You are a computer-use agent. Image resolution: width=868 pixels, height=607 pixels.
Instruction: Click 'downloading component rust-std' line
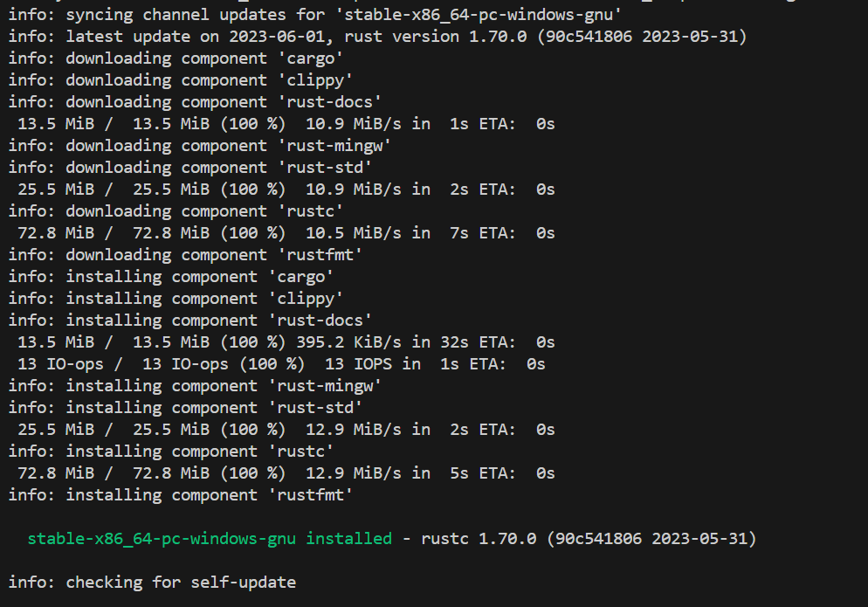pos(189,168)
